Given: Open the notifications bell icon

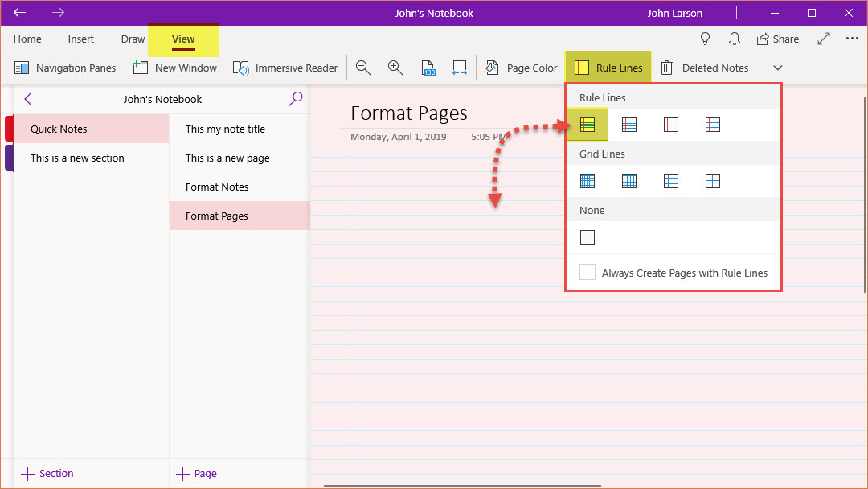Looking at the screenshot, I should [x=734, y=39].
